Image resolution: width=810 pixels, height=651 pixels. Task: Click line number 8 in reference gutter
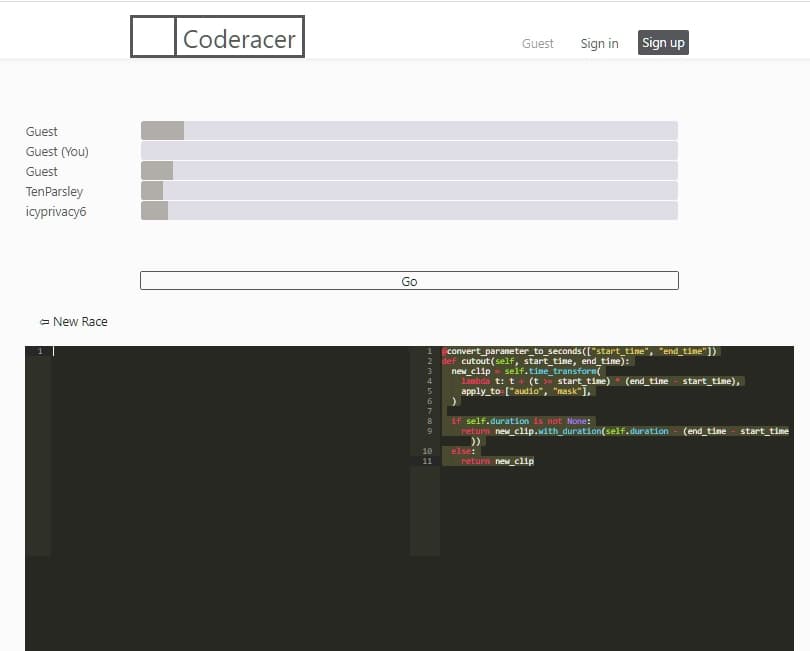pyautogui.click(x=429, y=421)
